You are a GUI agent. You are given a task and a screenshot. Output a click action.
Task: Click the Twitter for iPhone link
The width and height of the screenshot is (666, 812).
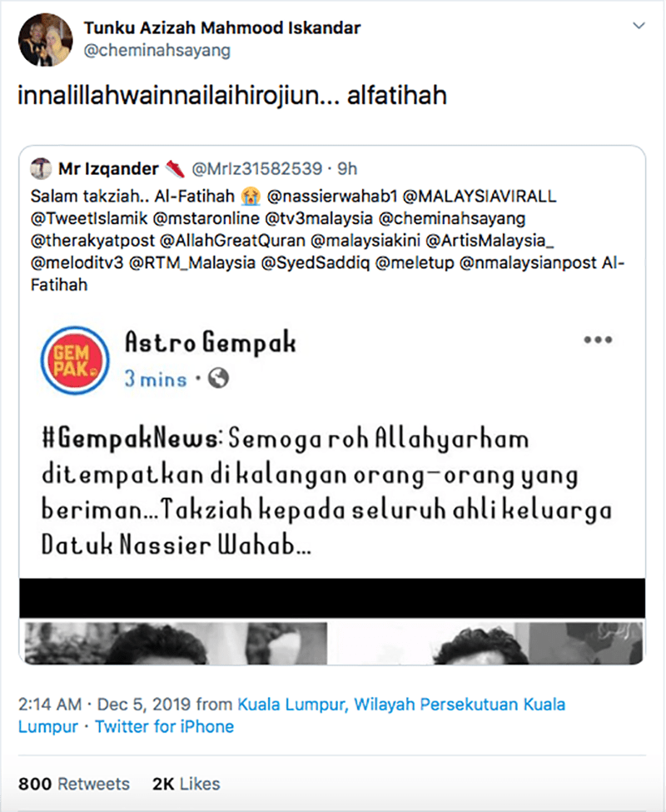165,726
